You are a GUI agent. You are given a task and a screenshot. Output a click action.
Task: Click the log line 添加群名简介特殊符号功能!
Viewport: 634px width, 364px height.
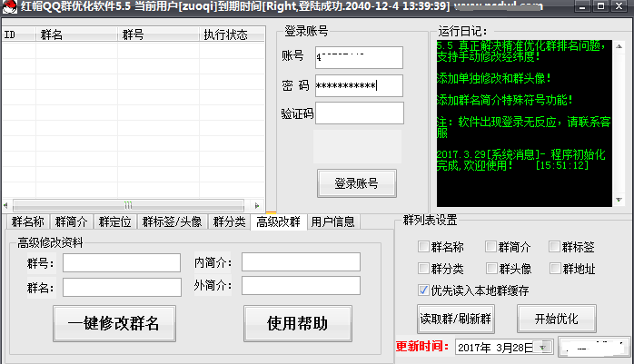(x=505, y=100)
